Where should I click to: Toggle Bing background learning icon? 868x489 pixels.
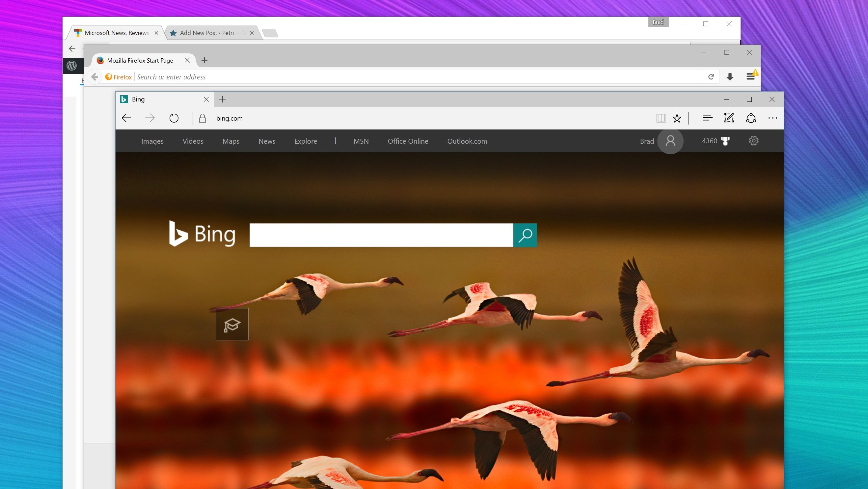click(232, 325)
